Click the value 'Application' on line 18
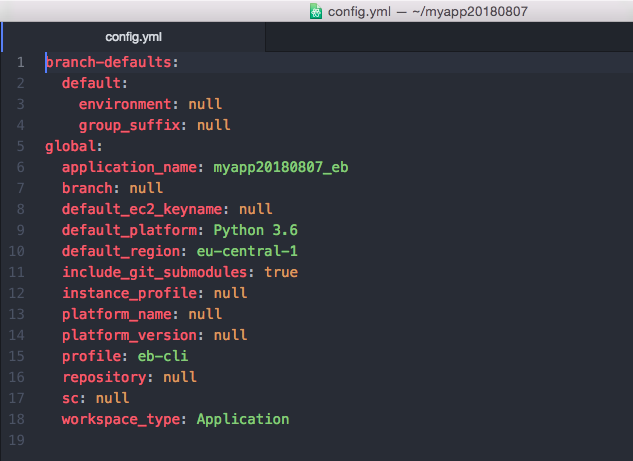 [x=243, y=419]
